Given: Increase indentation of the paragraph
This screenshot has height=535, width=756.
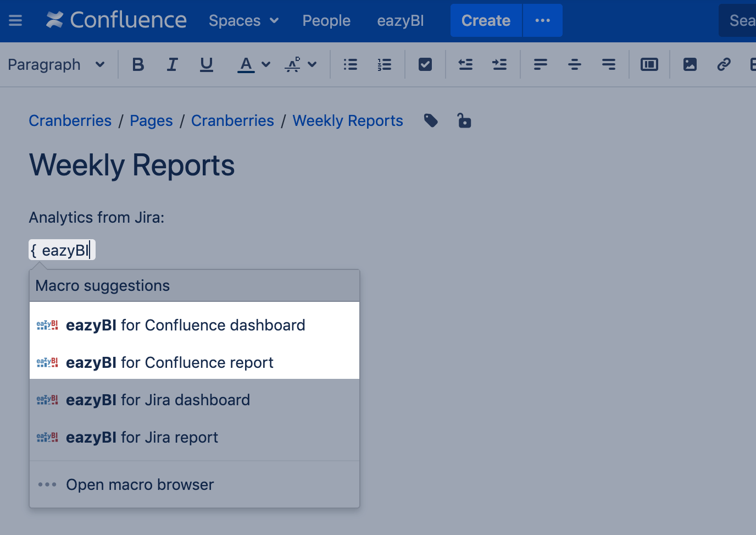Looking at the screenshot, I should [x=499, y=64].
